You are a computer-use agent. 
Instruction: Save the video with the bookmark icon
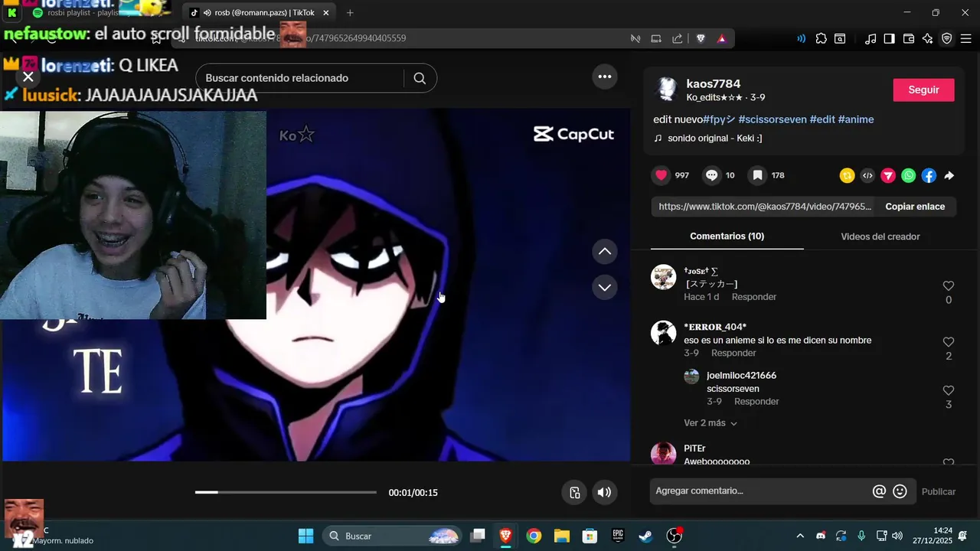pos(757,175)
